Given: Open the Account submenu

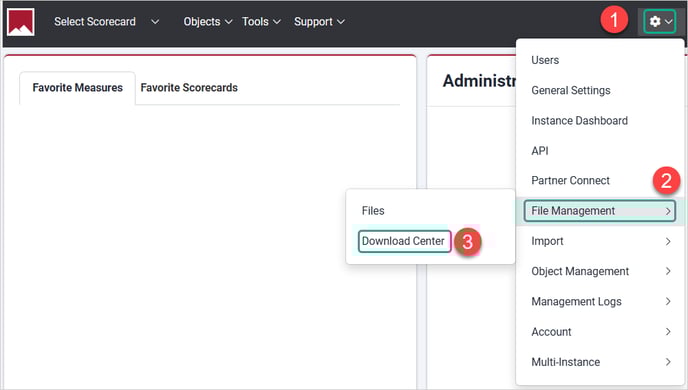Looking at the screenshot, I should [x=600, y=332].
